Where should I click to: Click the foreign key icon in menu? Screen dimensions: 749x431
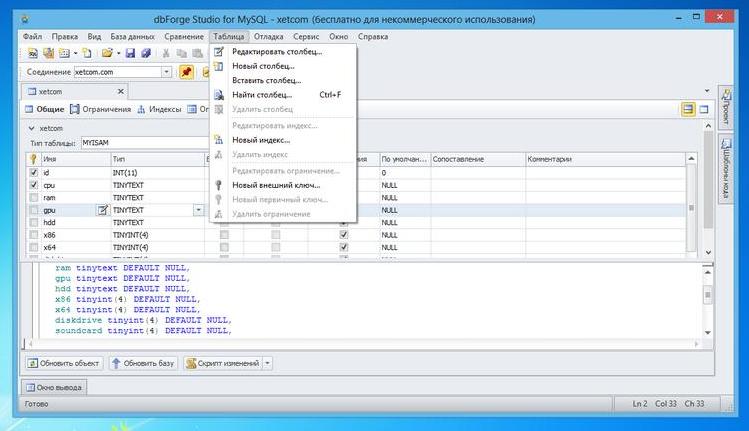(219, 185)
